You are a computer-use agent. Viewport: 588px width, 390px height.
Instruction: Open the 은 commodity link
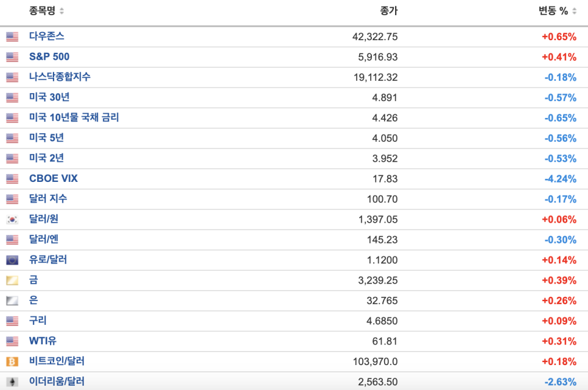(33, 300)
